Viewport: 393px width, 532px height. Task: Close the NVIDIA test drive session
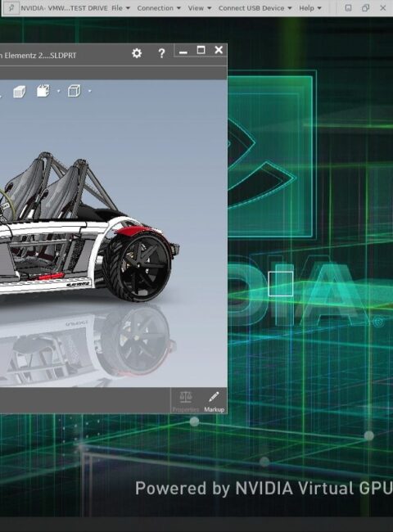coord(383,8)
